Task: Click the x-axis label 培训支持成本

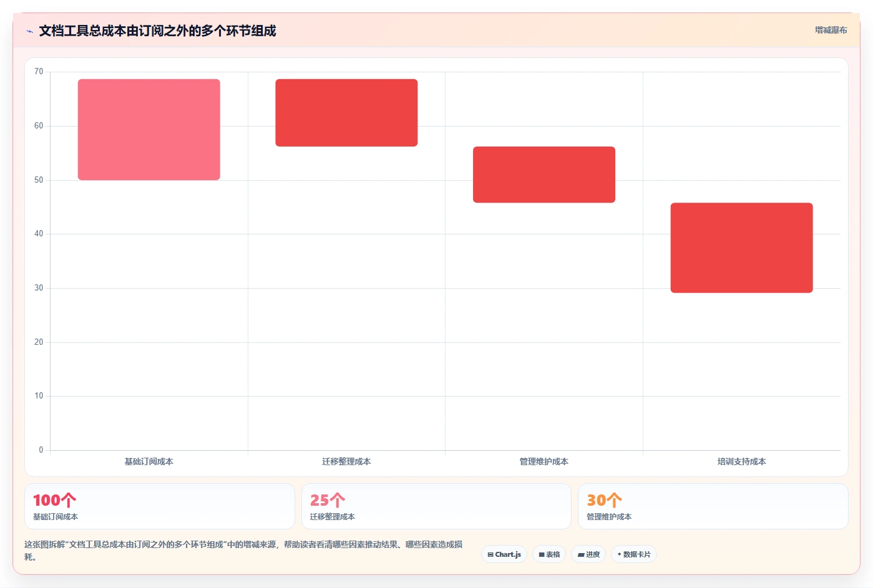Action: coord(741,462)
